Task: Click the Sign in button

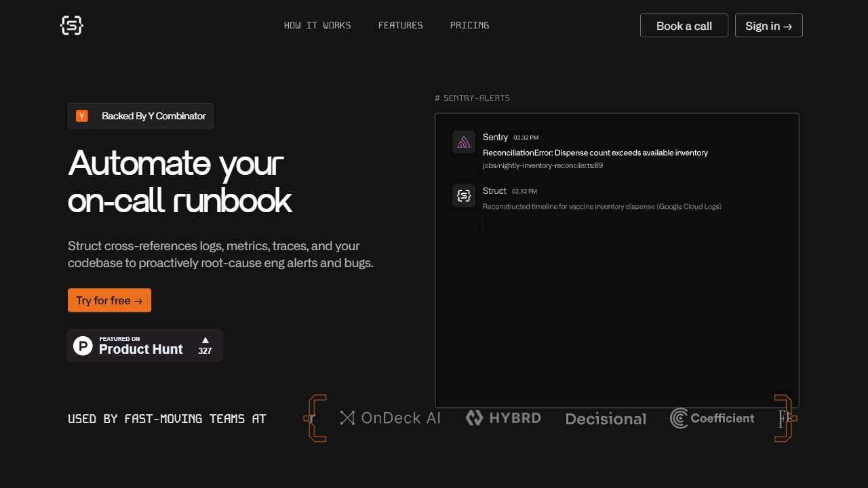Action: pos(768,26)
